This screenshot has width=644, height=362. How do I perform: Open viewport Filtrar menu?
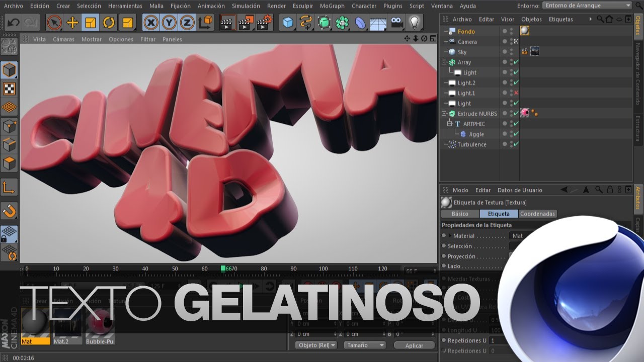[148, 39]
